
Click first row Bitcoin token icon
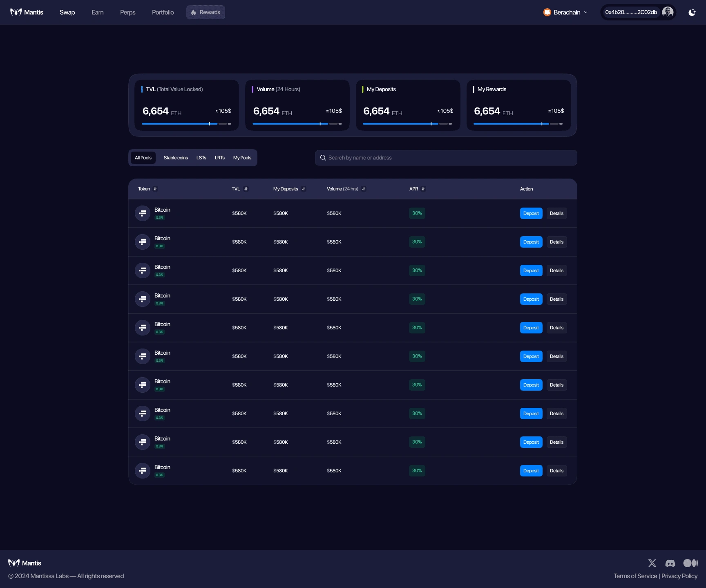click(143, 213)
